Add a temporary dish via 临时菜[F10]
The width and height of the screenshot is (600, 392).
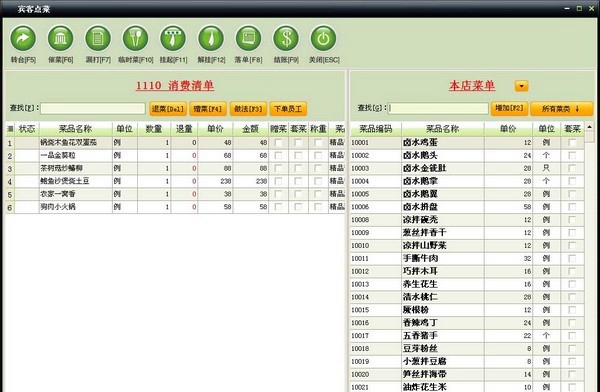pos(135,38)
